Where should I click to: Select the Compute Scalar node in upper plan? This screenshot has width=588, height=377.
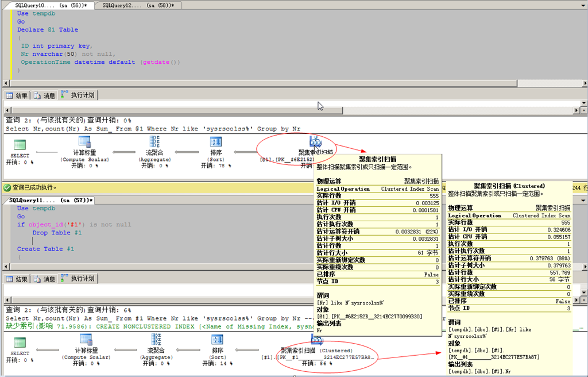pos(85,143)
